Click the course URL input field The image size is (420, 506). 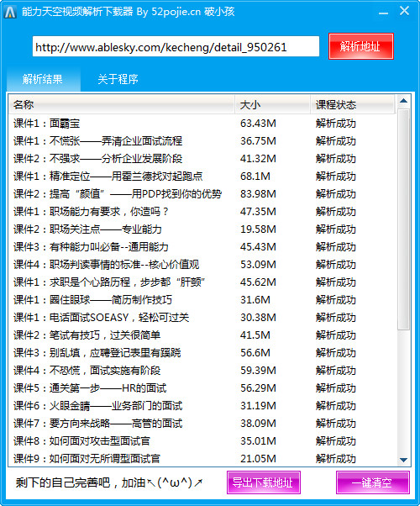point(176,46)
